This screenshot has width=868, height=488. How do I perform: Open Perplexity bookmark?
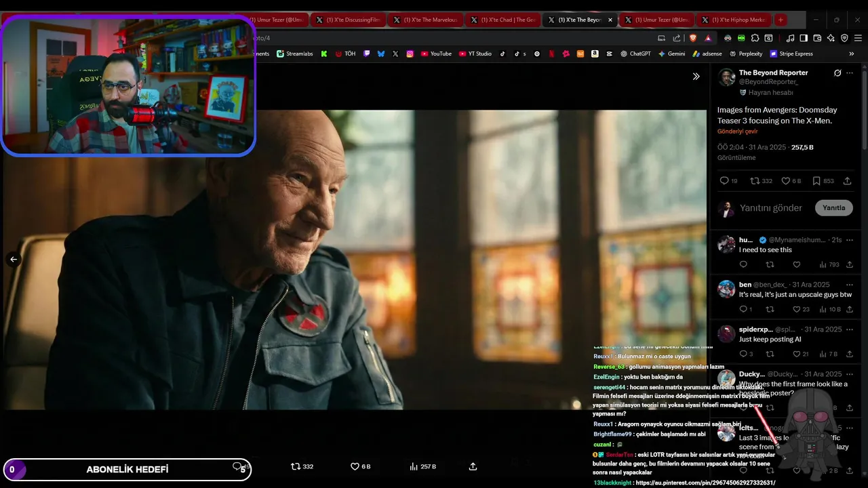click(745, 54)
